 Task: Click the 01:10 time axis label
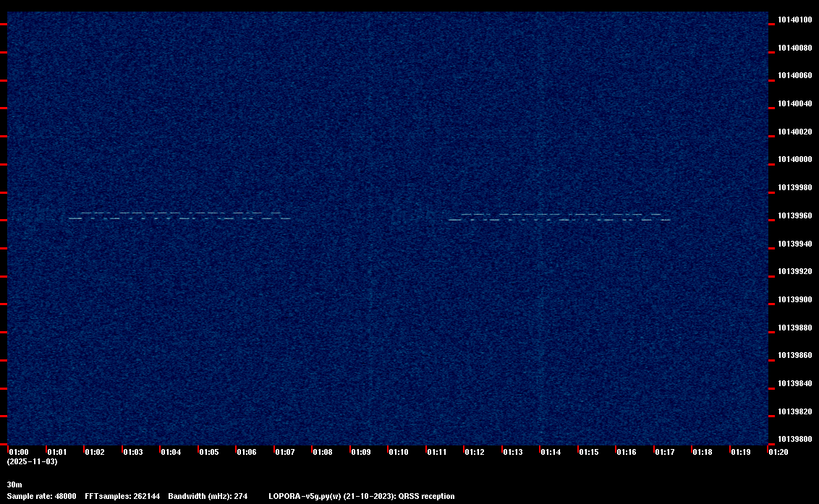(x=399, y=452)
